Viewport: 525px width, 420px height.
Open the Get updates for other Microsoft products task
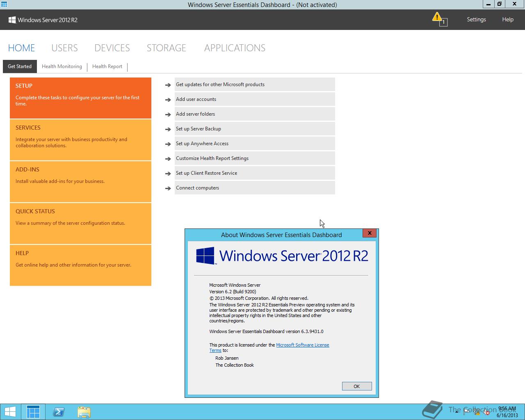click(255, 84)
